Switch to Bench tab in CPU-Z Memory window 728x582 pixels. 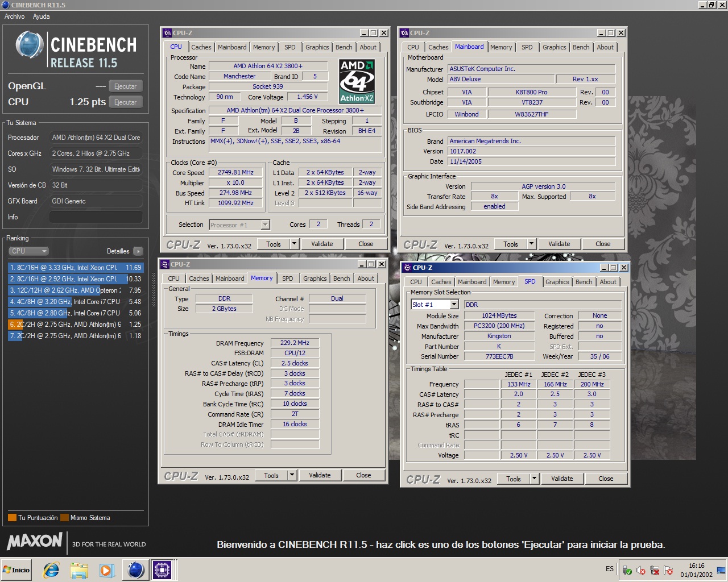point(341,278)
